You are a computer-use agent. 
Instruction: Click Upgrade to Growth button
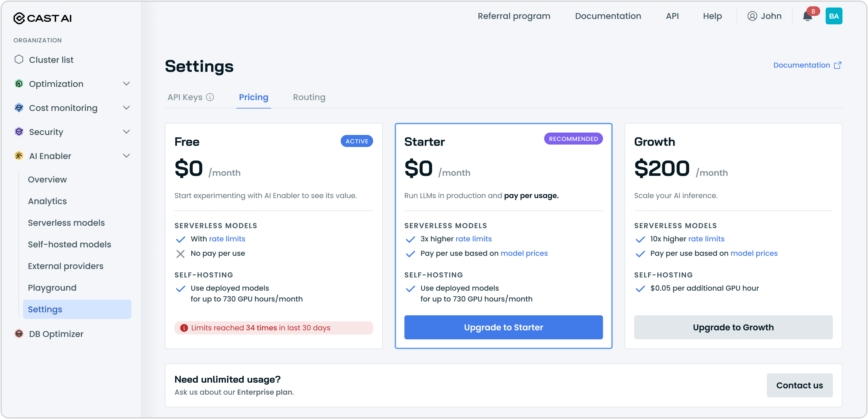(x=733, y=327)
